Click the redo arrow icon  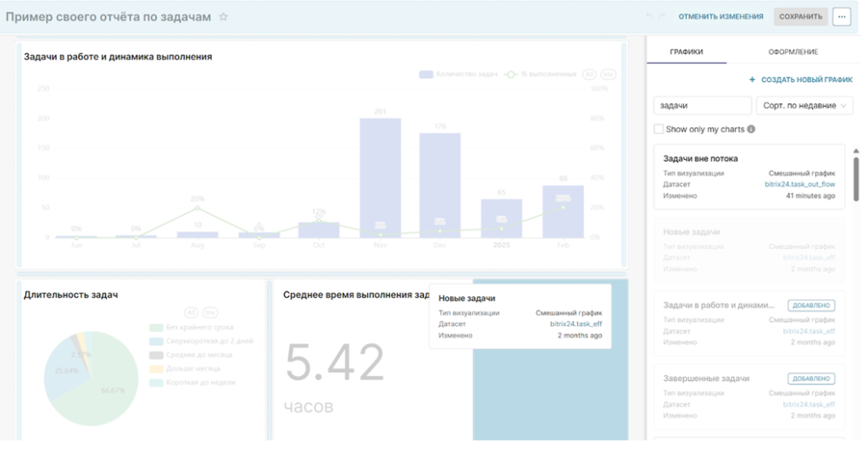(661, 17)
